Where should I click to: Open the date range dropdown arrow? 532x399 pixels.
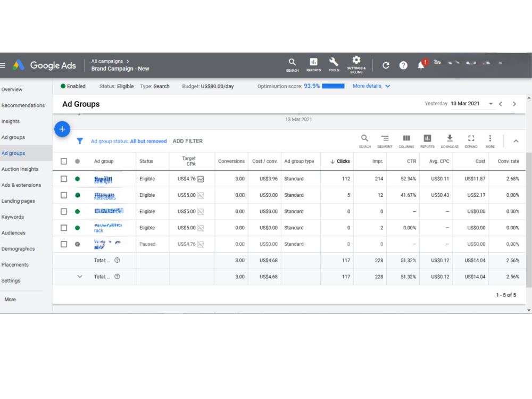pos(491,104)
